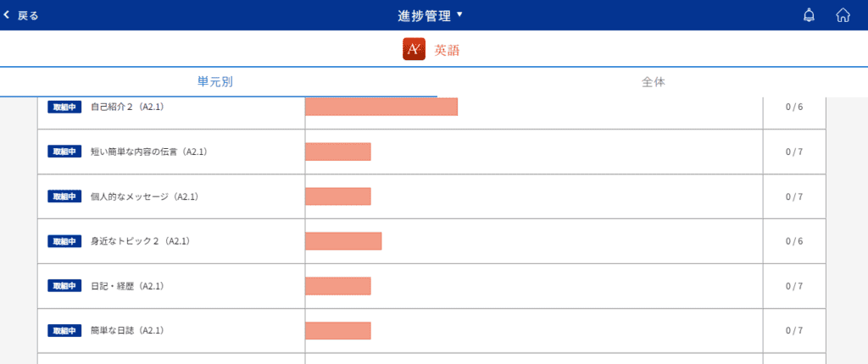Image resolution: width=868 pixels, height=364 pixels.
Task: Click 取組中 badge for 自己紹介２
Action: (64, 107)
